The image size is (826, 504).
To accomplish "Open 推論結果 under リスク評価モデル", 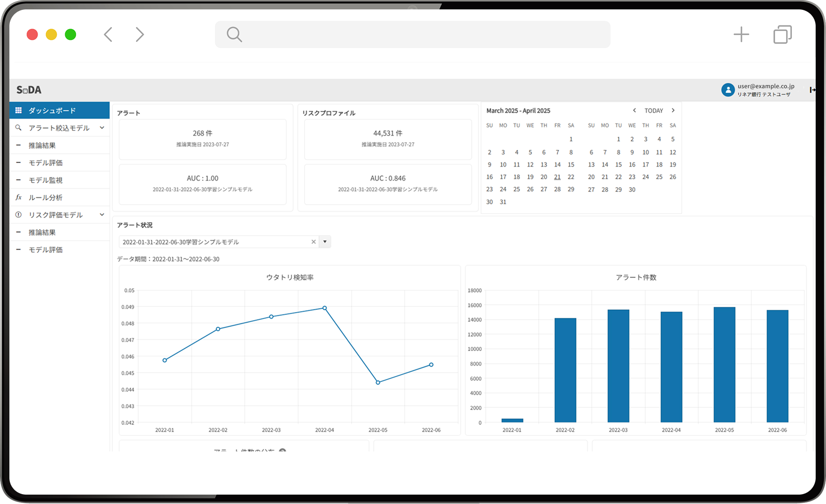I will click(x=60, y=232).
